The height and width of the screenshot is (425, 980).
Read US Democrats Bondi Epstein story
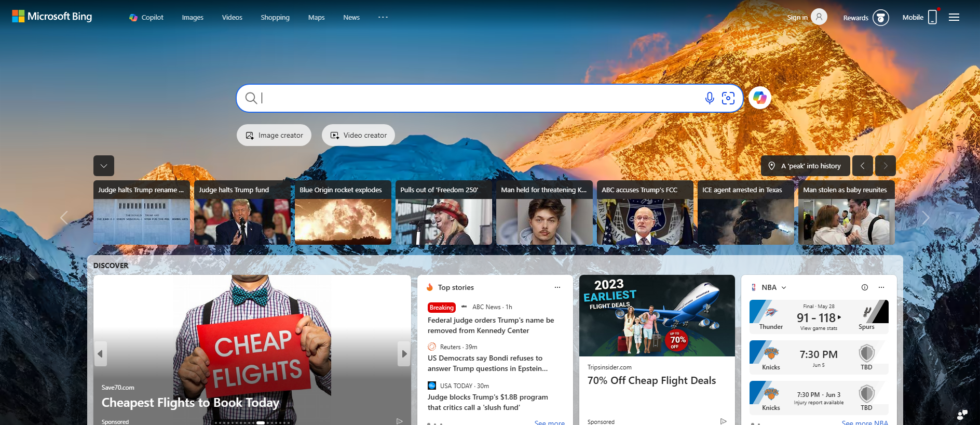487,363
